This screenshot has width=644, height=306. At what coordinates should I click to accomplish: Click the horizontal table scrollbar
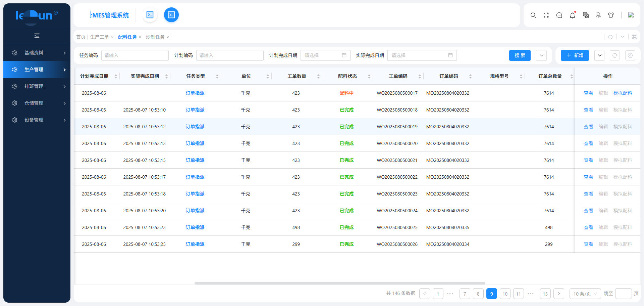340,283
